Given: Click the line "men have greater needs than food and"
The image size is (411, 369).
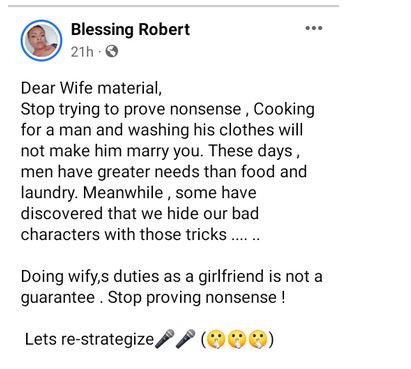Looking at the screenshot, I should 164,172.
